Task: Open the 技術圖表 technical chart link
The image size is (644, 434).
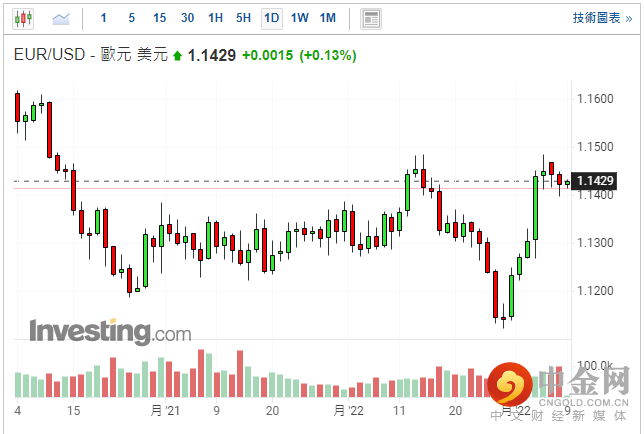Action: 602,18
